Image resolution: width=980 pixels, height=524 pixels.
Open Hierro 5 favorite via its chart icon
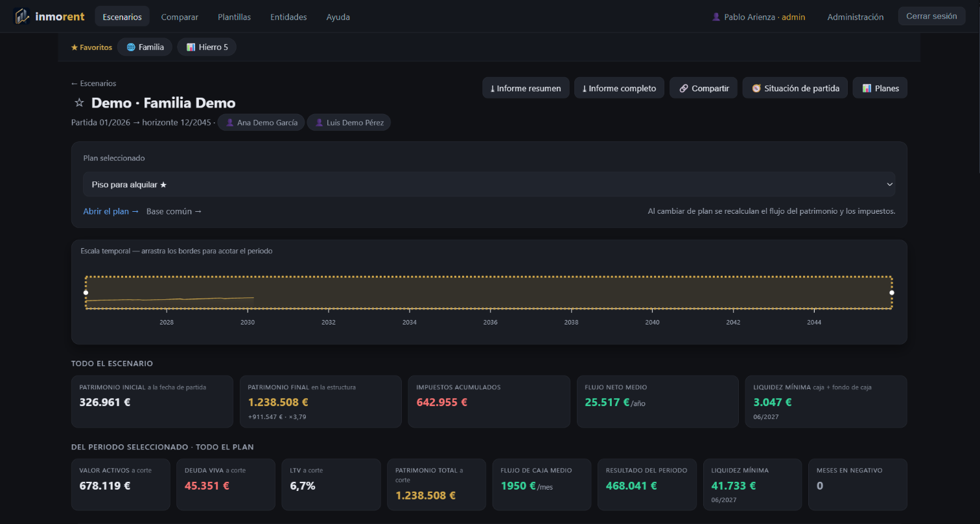(191, 47)
